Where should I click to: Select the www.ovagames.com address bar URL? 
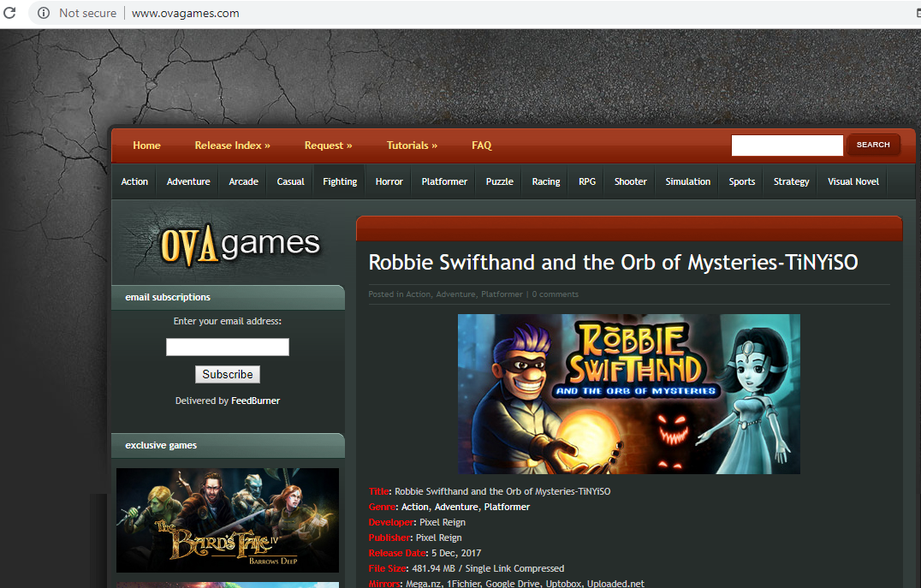pos(185,13)
